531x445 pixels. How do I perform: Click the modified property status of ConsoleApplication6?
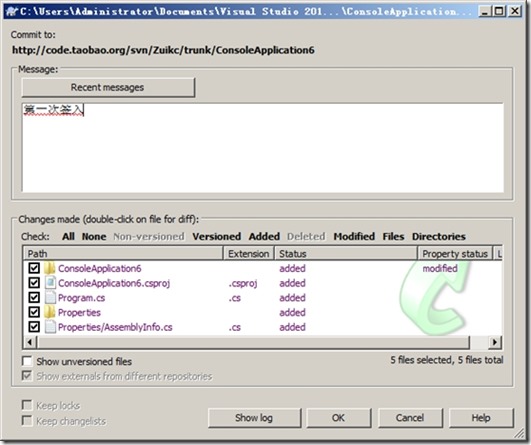(440, 268)
